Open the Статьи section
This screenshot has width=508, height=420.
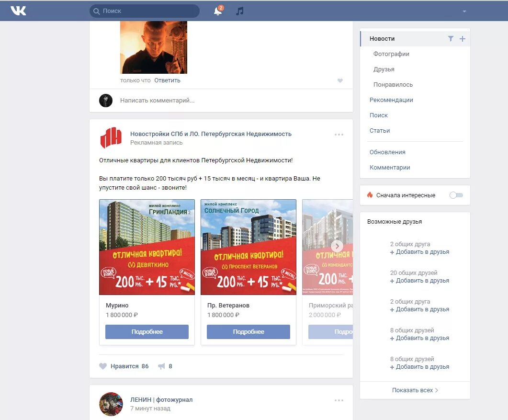[379, 131]
